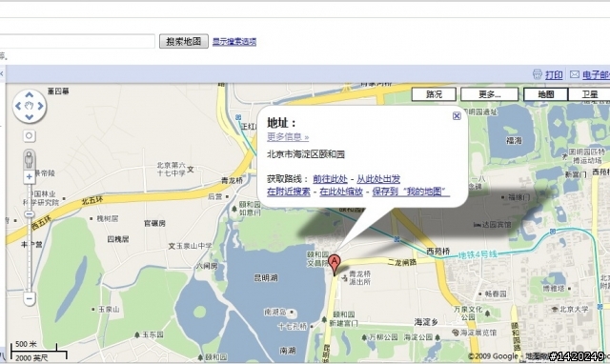Pan the map down with the arrow

coord(30,116)
